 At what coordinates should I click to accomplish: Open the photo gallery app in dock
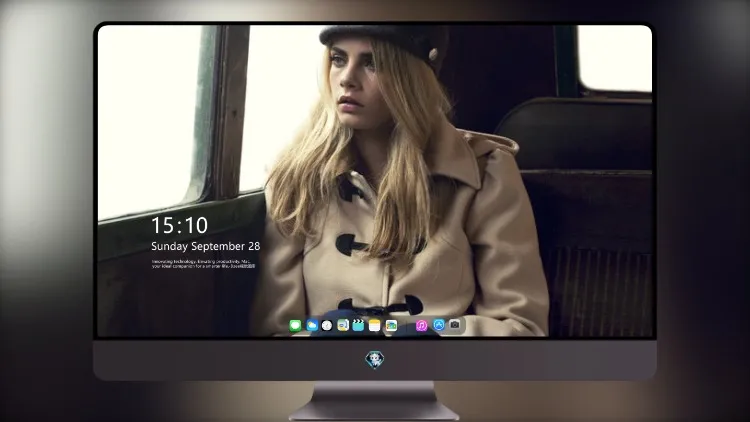[391, 326]
